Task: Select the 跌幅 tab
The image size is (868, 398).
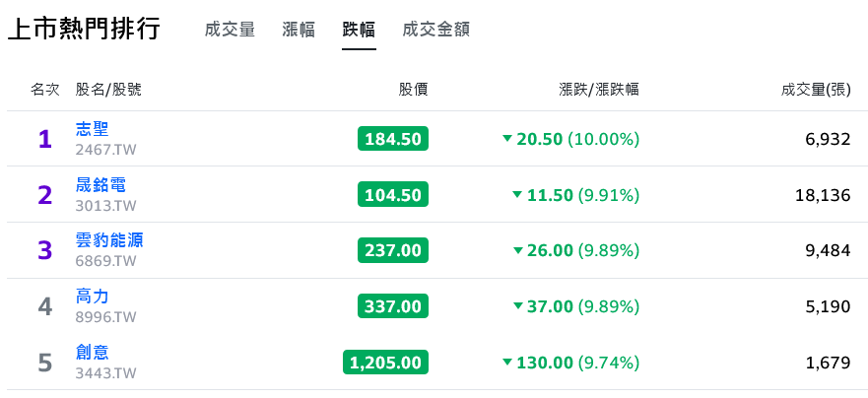Action: (359, 30)
